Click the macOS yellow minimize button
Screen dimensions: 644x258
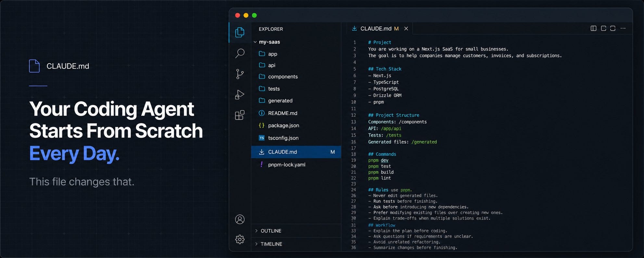coord(246,15)
